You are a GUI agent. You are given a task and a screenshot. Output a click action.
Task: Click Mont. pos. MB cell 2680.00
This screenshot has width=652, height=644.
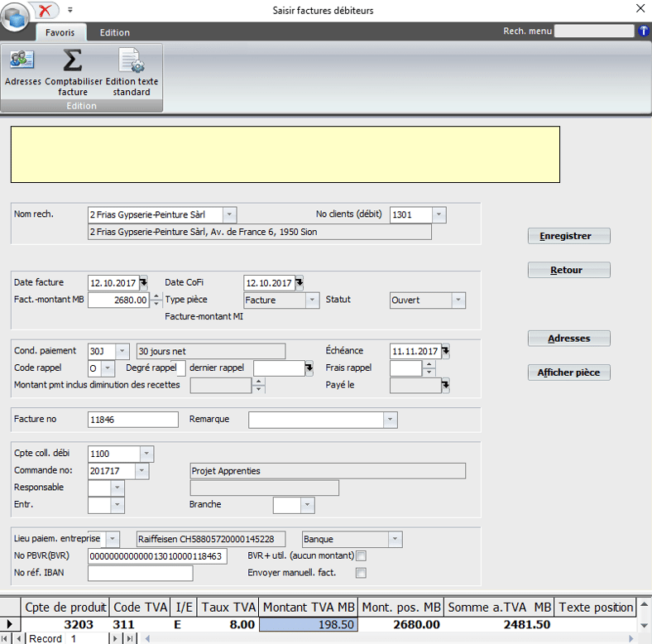pos(400,624)
